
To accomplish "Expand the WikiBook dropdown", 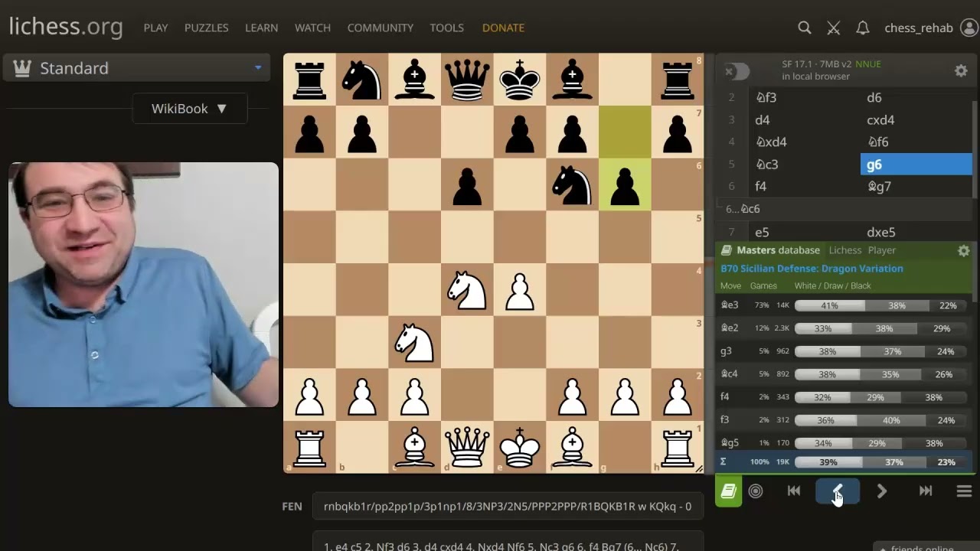I will click(190, 109).
